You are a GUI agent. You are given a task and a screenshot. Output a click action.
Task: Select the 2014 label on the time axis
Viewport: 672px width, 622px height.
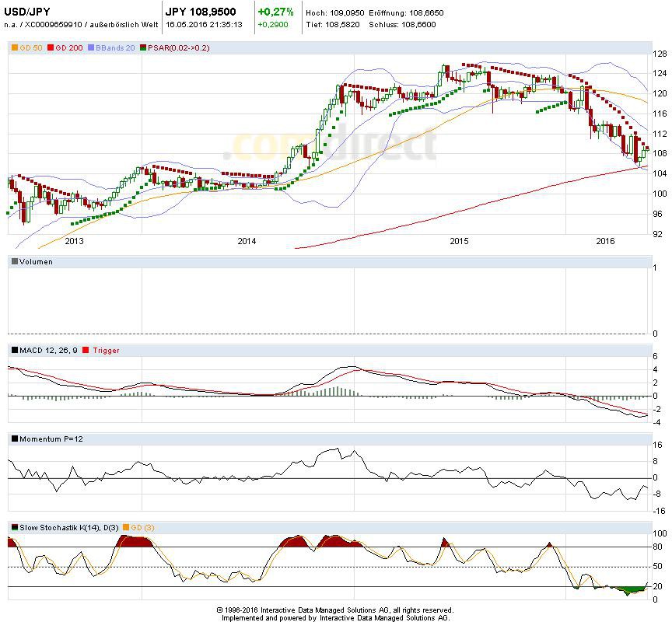pos(247,241)
